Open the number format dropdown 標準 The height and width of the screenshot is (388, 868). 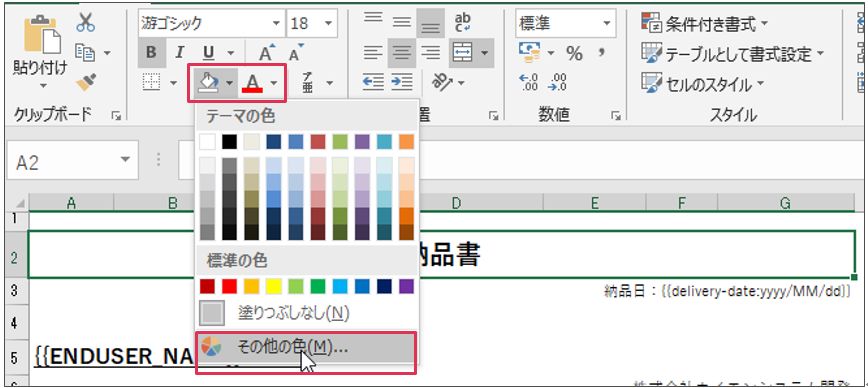pyautogui.click(x=607, y=23)
